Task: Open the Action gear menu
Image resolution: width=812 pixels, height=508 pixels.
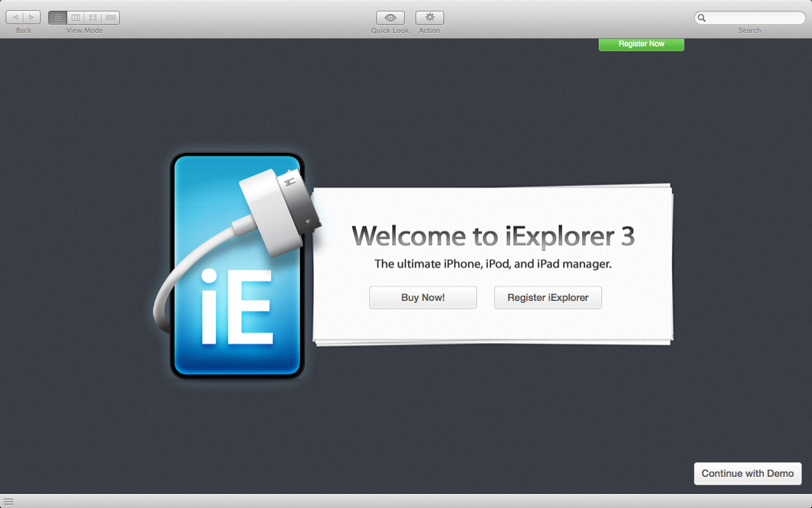Action: (x=429, y=18)
